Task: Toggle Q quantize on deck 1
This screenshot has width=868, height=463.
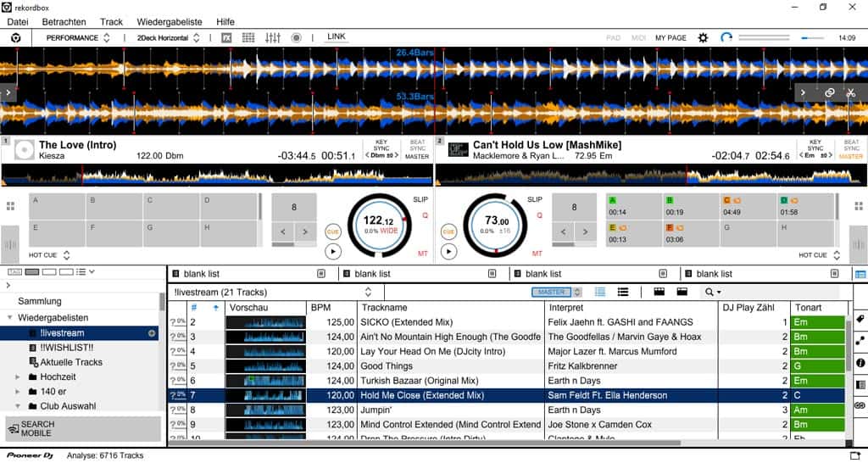Action: click(426, 215)
